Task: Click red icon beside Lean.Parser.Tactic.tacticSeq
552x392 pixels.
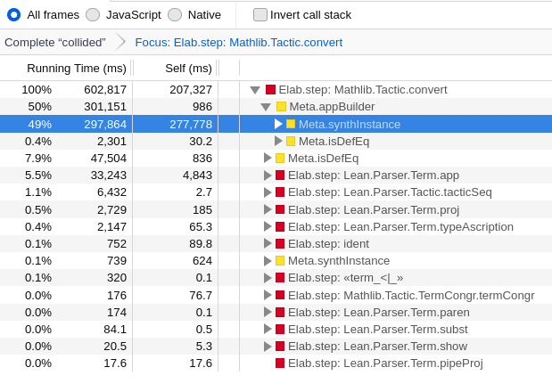Action: (280, 192)
